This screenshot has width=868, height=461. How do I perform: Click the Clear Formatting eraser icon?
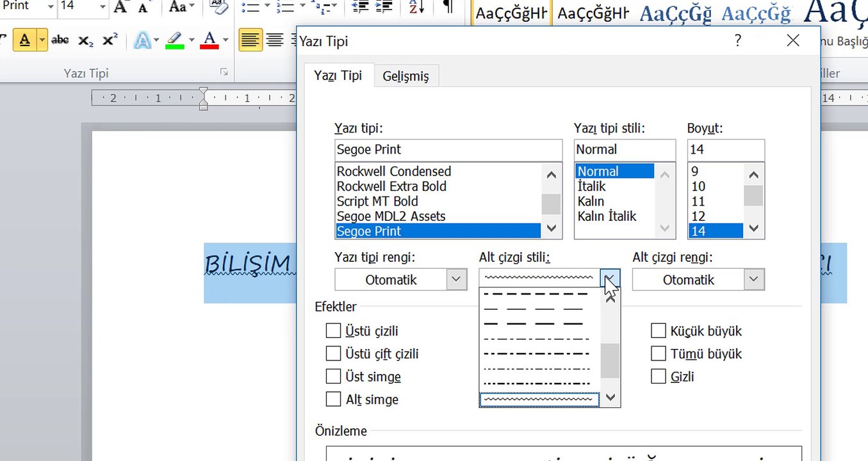click(218, 7)
